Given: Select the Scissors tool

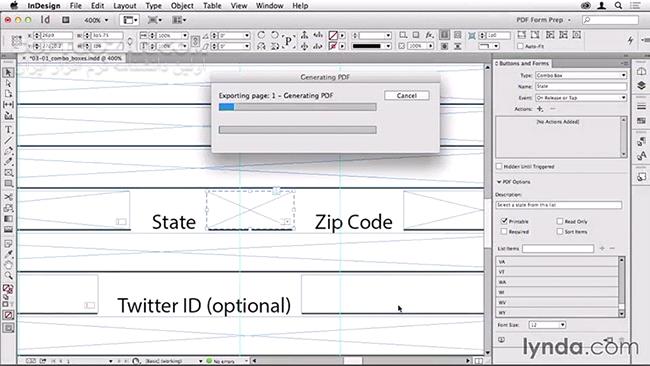Looking at the screenshot, I should (8, 197).
